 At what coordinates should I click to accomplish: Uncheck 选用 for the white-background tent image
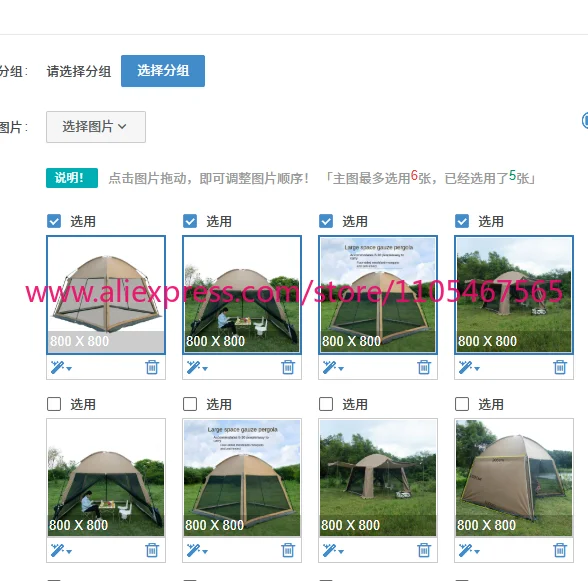coord(54,221)
